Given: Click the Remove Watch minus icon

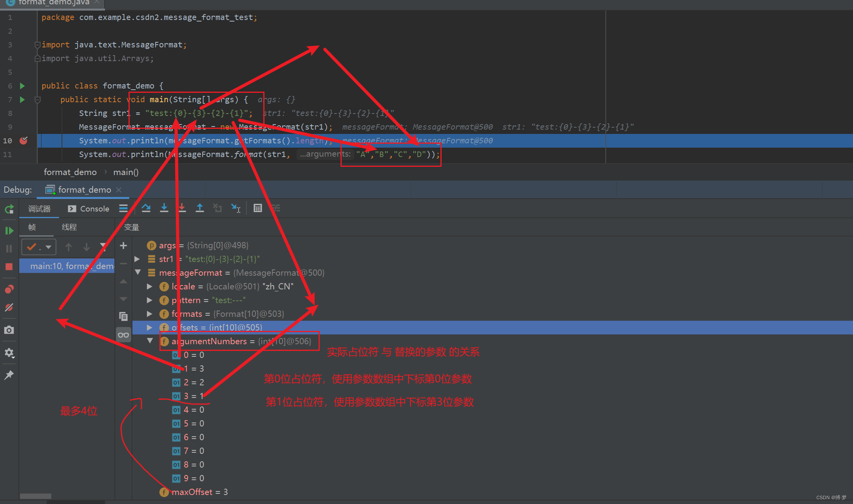Looking at the screenshot, I should point(123,264).
